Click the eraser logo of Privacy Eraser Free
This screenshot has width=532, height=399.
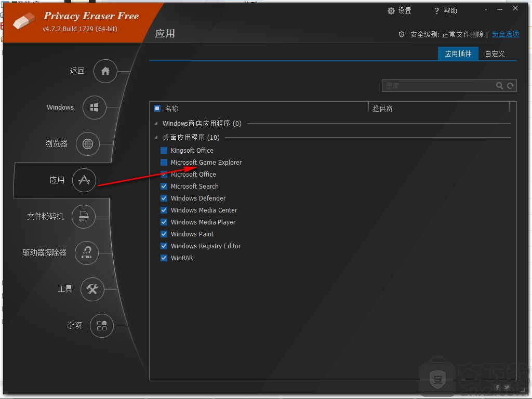coord(24,21)
